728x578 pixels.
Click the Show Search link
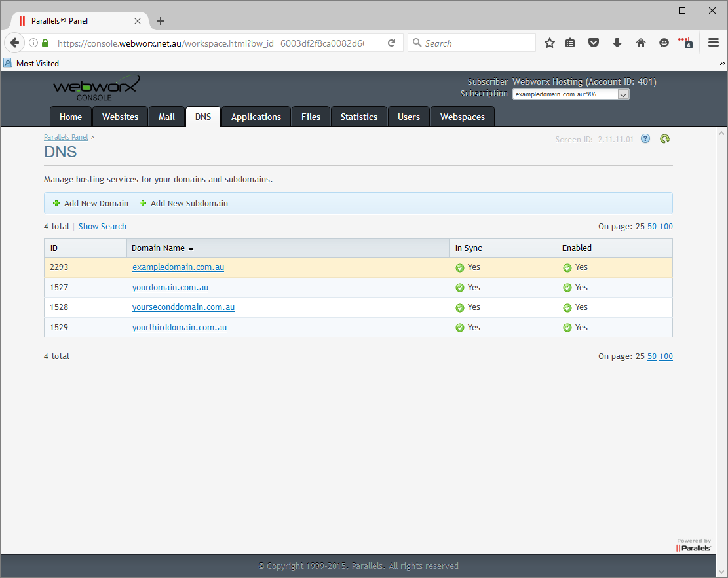click(x=102, y=227)
